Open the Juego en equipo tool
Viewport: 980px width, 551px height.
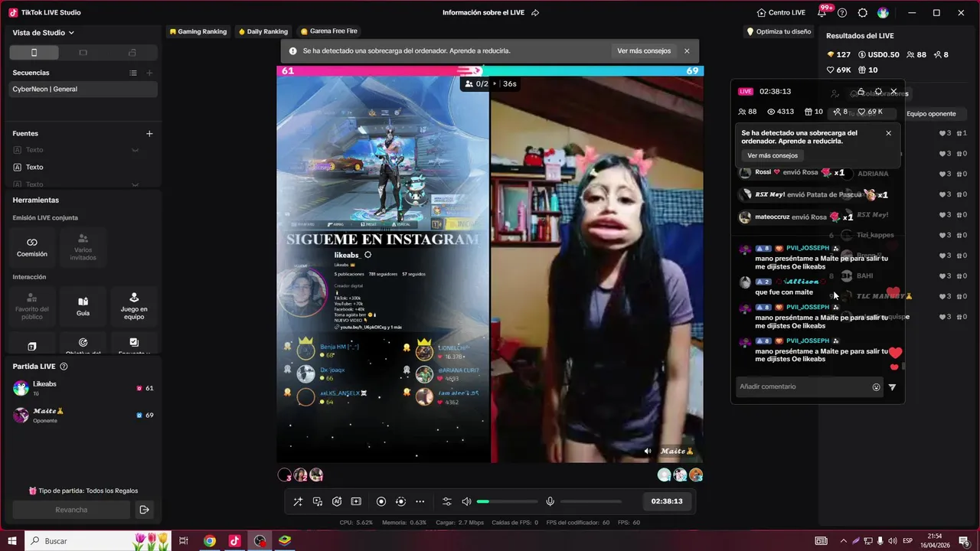coord(134,305)
